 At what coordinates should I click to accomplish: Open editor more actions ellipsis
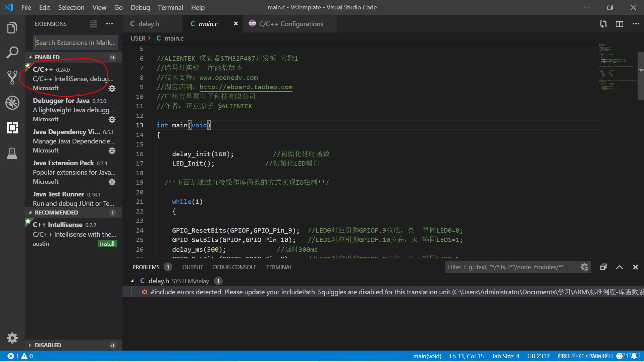[x=636, y=24]
